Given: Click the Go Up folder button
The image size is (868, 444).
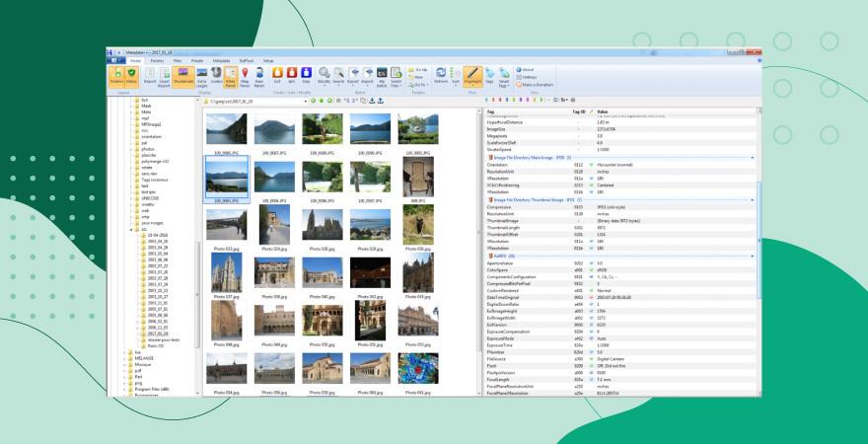Looking at the screenshot, I should [x=418, y=70].
